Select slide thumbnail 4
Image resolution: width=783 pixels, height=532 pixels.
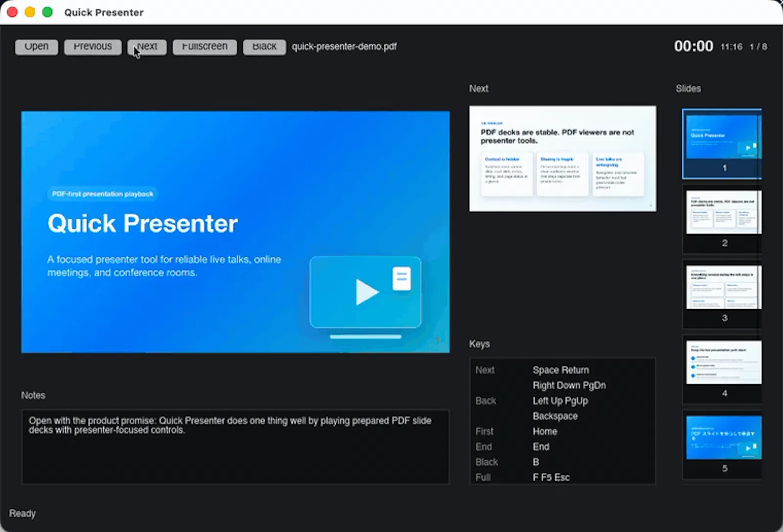pyautogui.click(x=722, y=369)
